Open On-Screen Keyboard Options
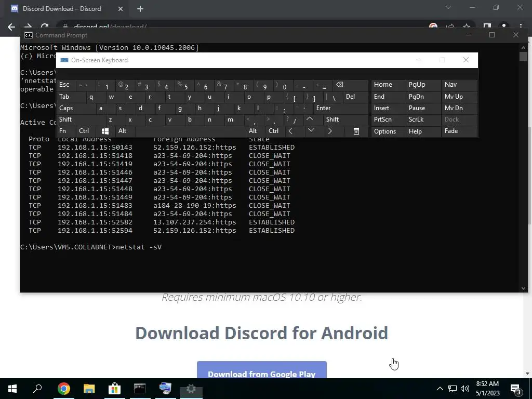This screenshot has height=399, width=532. click(388, 131)
